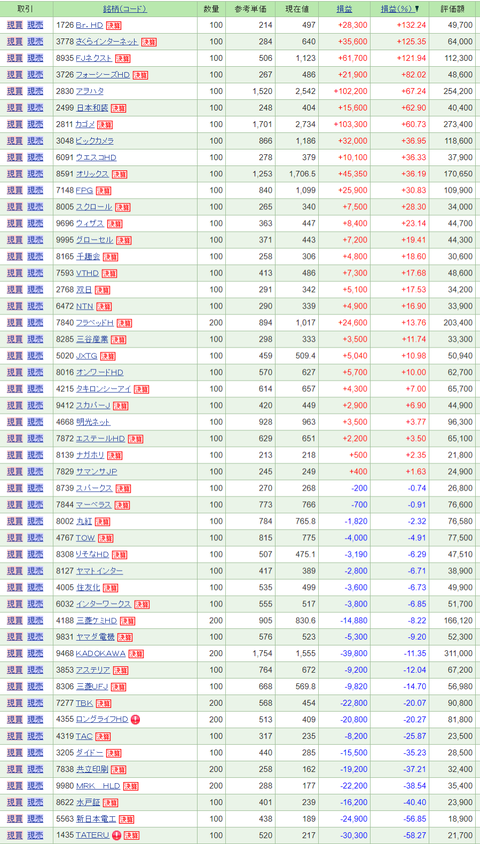Click 現売 in the さくらインターネット row
Screen dimensions: 480x844
pos(35,42)
